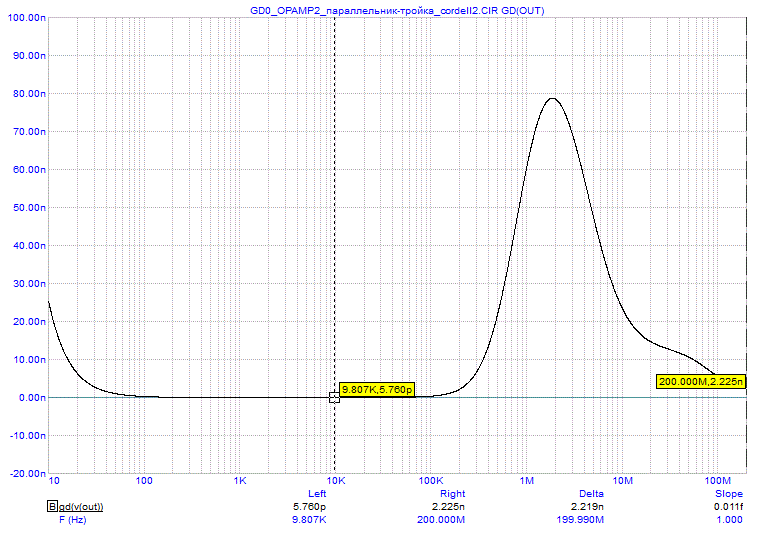Click the 80.00n y-axis label
Screen dimensions: 773x537
point(29,94)
